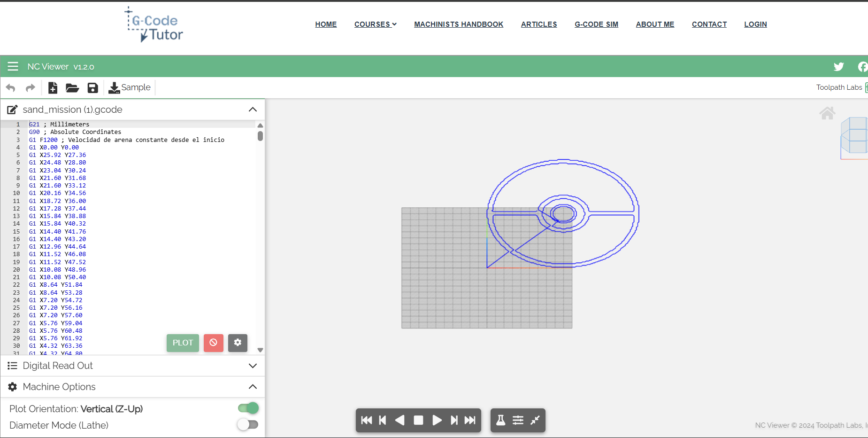This screenshot has width=868, height=438.
Task: Create a new file
Action: tap(53, 88)
